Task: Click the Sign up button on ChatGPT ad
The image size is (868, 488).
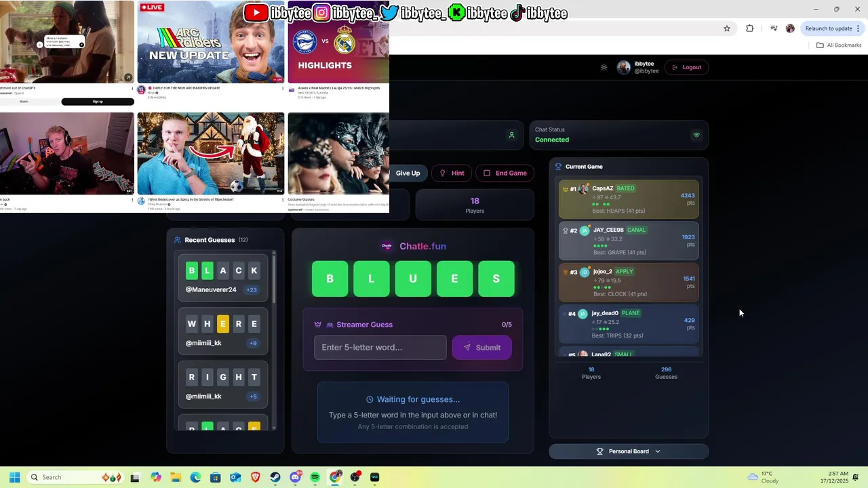Action: (98, 102)
